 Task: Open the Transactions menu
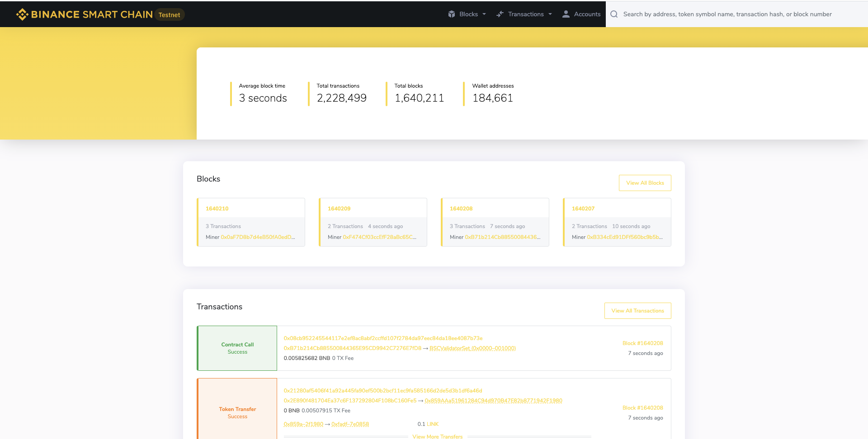524,14
